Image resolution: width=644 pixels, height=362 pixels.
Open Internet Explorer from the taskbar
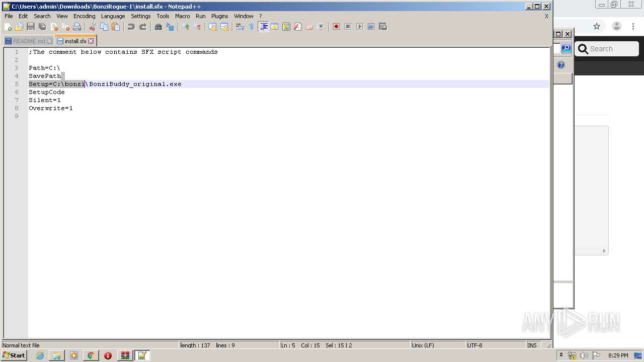40,355
